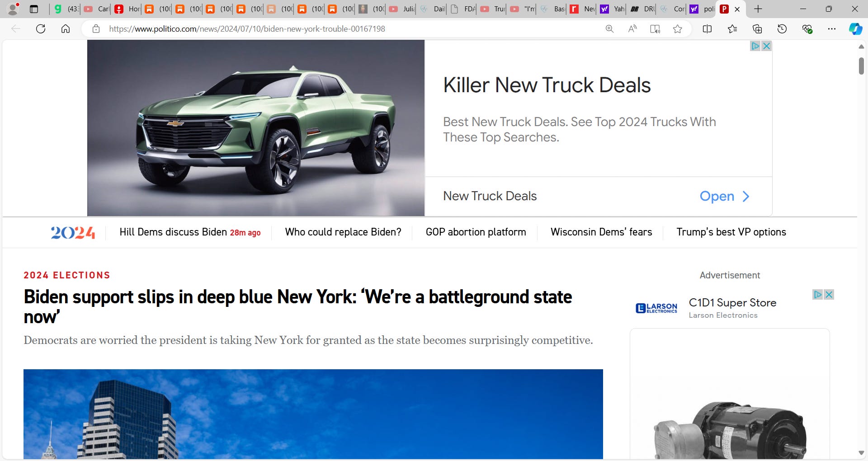Click AdChoices icon on Larson ad
This screenshot has width=868, height=461.
click(817, 294)
